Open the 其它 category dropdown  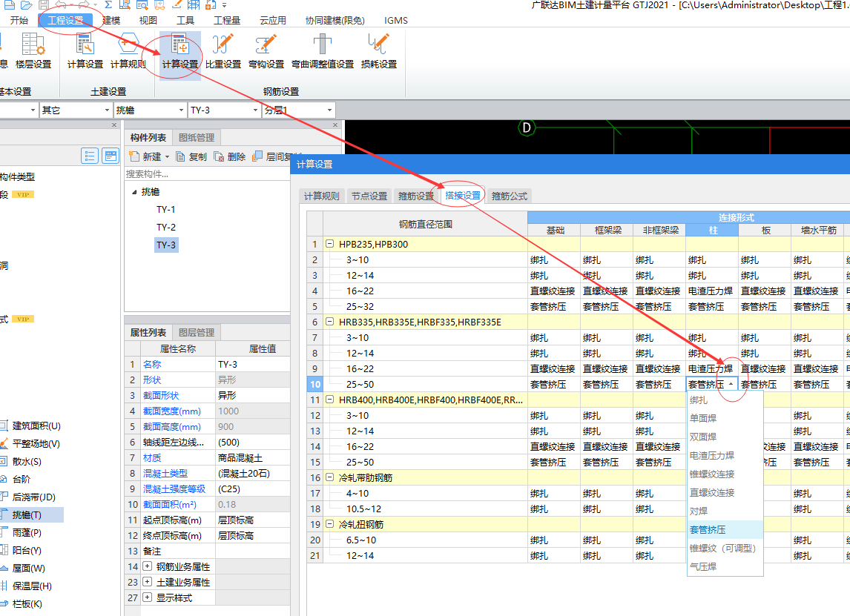(x=106, y=110)
